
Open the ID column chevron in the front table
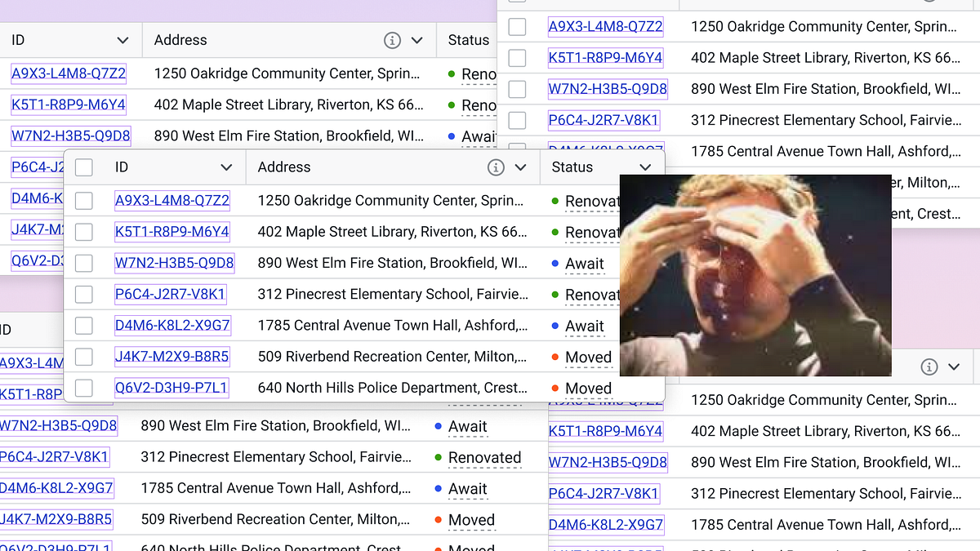click(x=226, y=167)
